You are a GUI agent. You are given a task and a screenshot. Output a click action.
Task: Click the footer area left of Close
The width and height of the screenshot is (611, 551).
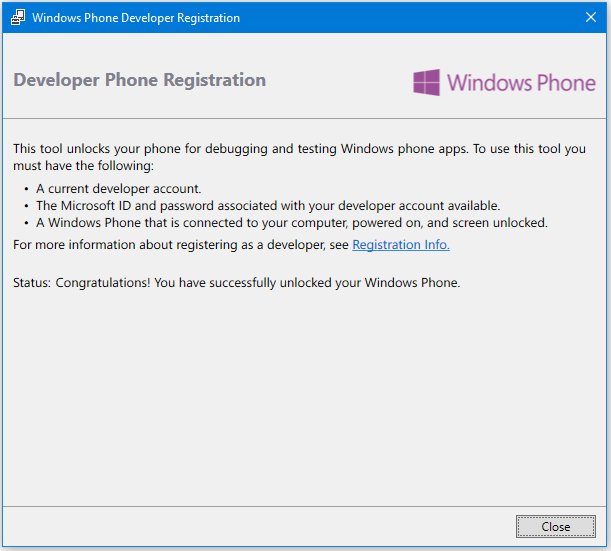click(x=257, y=526)
